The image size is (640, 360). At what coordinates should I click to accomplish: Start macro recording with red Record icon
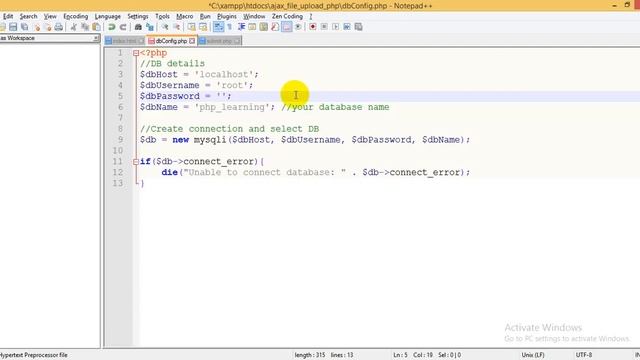pos(313,27)
